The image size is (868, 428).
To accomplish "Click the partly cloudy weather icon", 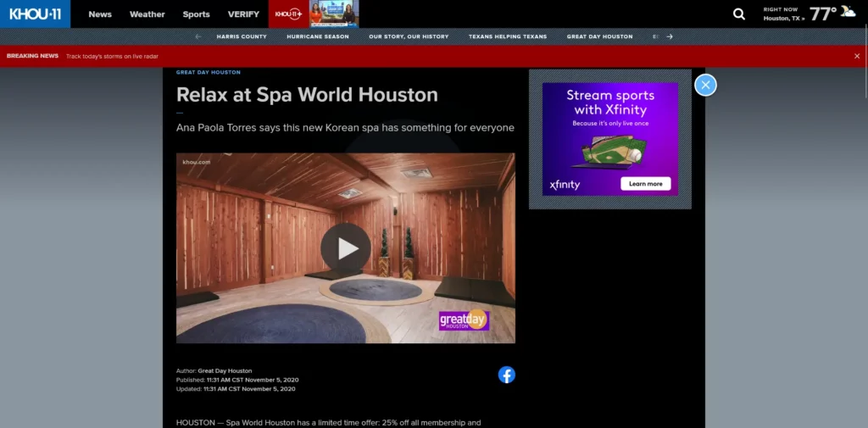I will point(848,12).
